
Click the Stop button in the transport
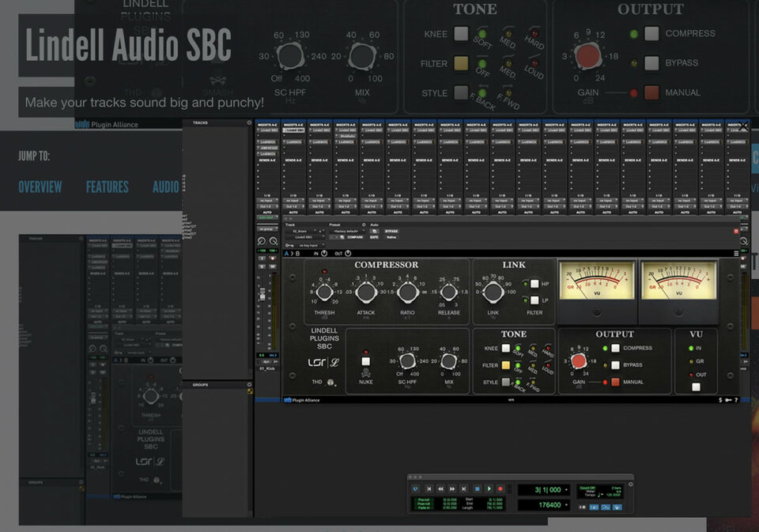pyautogui.click(x=477, y=489)
